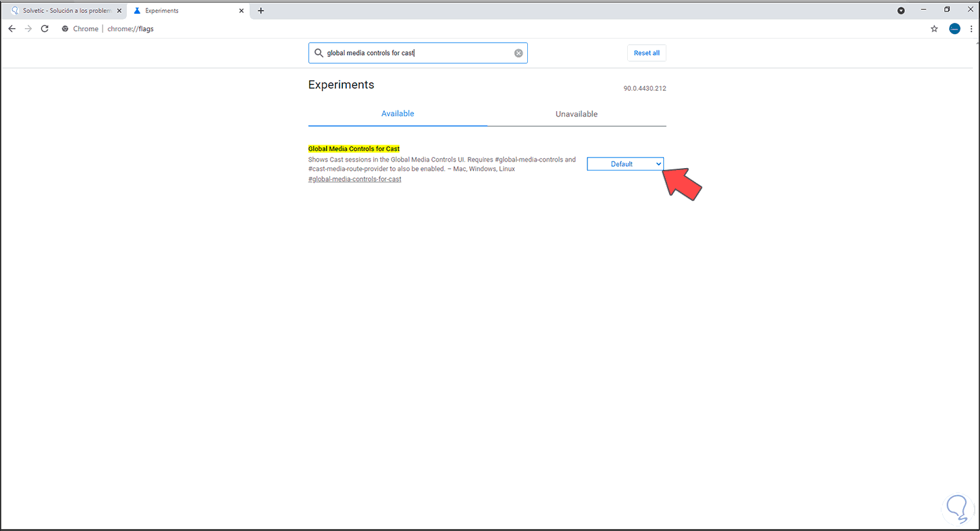Close the Solvetic tab
Viewport: 980px width, 531px height.
click(119, 10)
